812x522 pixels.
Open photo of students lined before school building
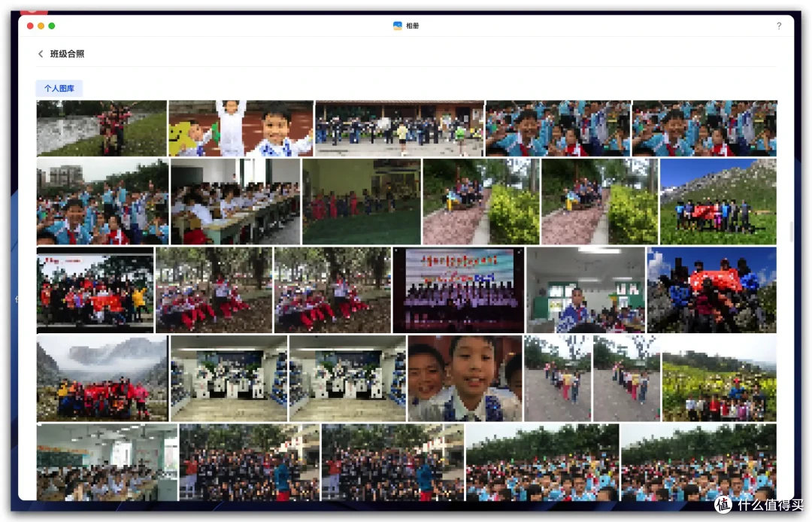tap(399, 129)
